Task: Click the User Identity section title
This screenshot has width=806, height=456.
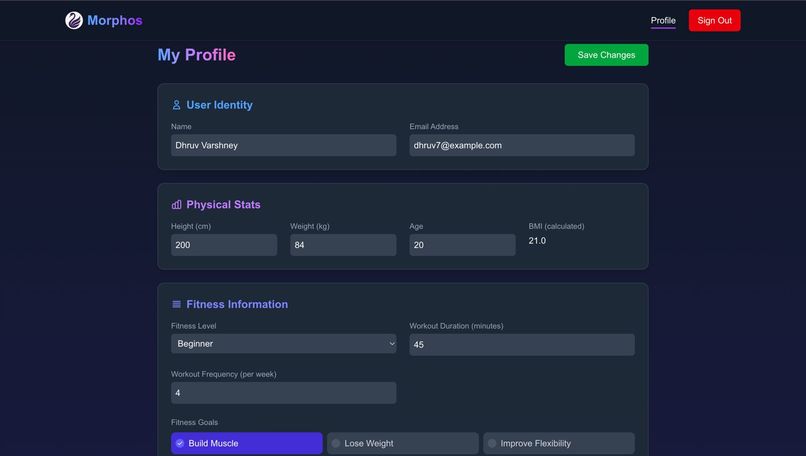Action: 219,105
